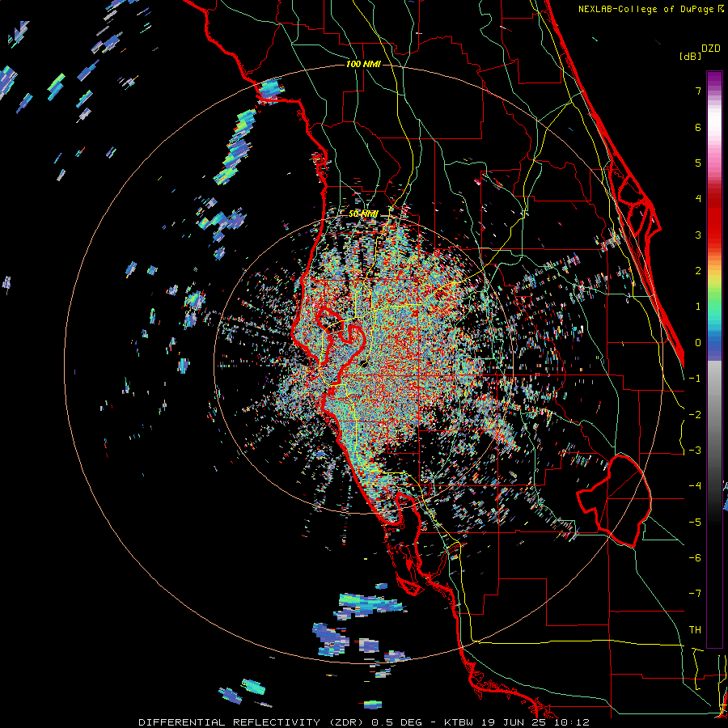Select the 50 NMI range ring label
The height and width of the screenshot is (728, 728).
[363, 214]
